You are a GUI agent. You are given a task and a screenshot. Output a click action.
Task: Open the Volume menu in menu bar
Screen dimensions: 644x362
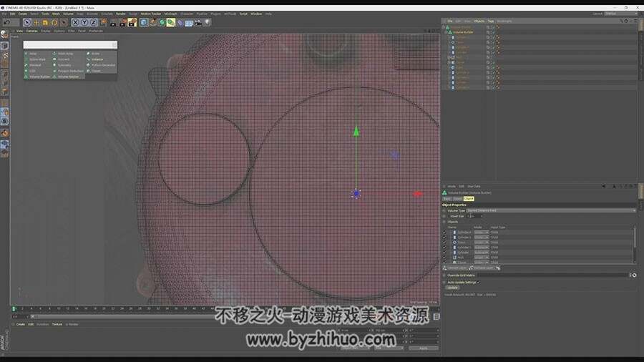tap(68, 14)
